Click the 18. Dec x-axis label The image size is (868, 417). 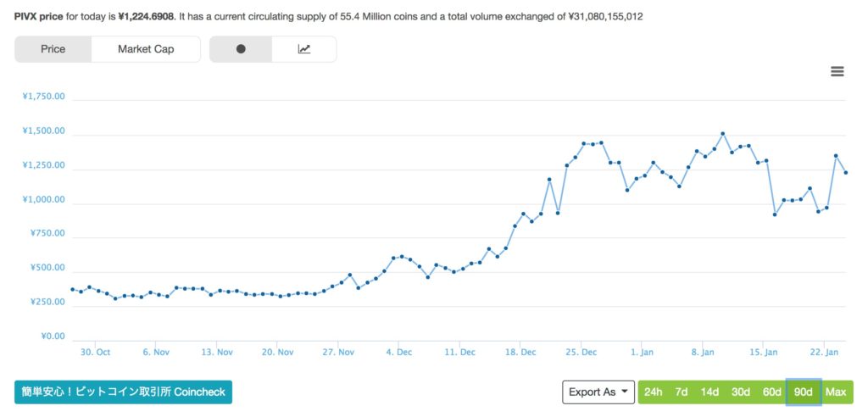[x=522, y=352]
